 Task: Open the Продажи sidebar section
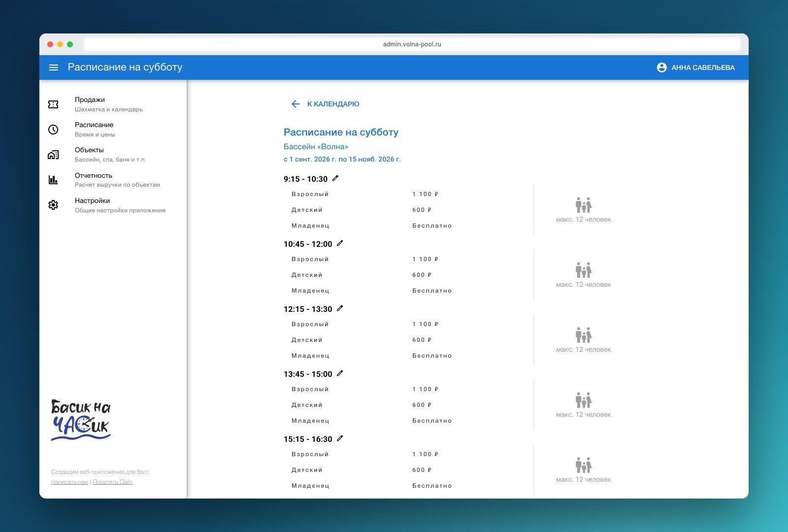[113, 104]
